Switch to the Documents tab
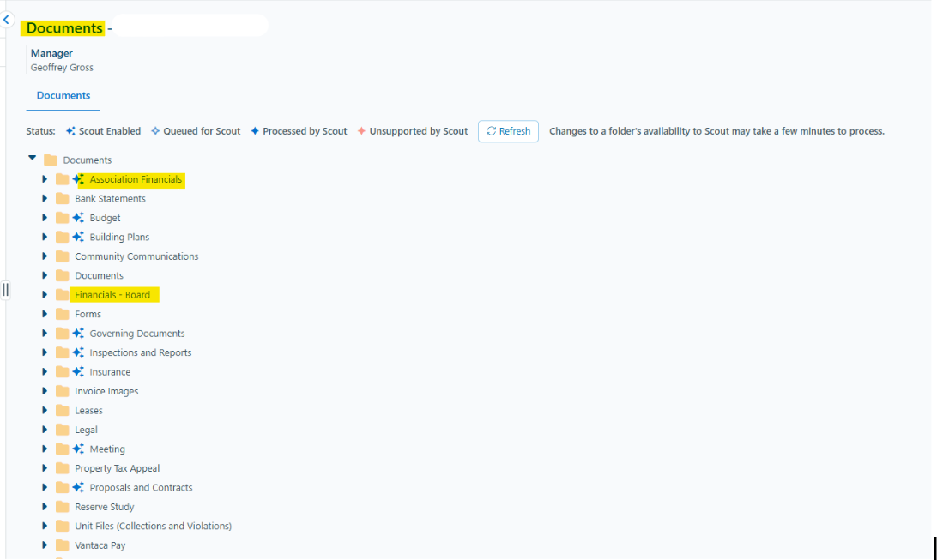The width and height of the screenshot is (937, 560). 63,95
